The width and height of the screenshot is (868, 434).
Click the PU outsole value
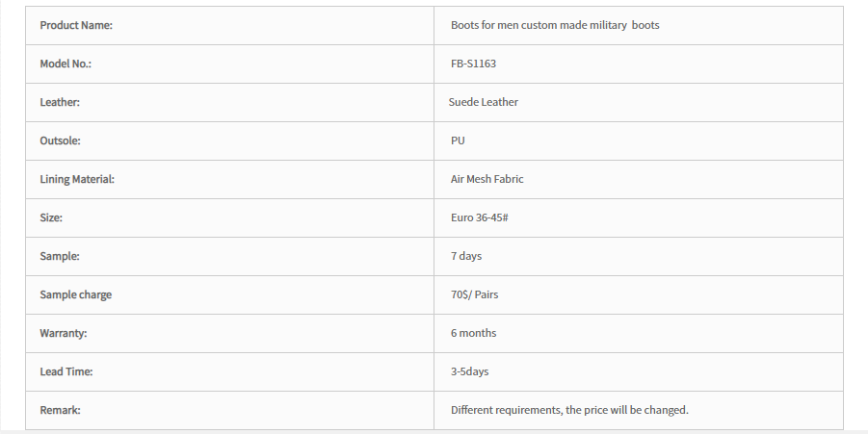coord(458,141)
